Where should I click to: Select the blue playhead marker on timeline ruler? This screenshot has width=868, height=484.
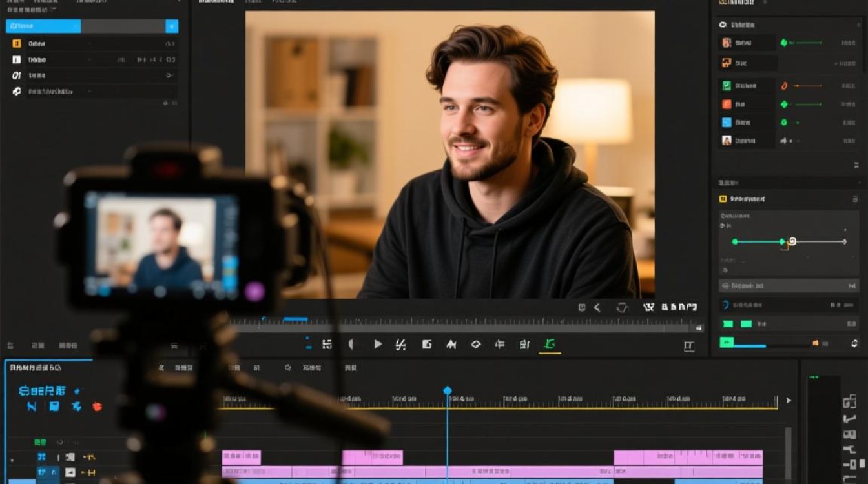(447, 390)
